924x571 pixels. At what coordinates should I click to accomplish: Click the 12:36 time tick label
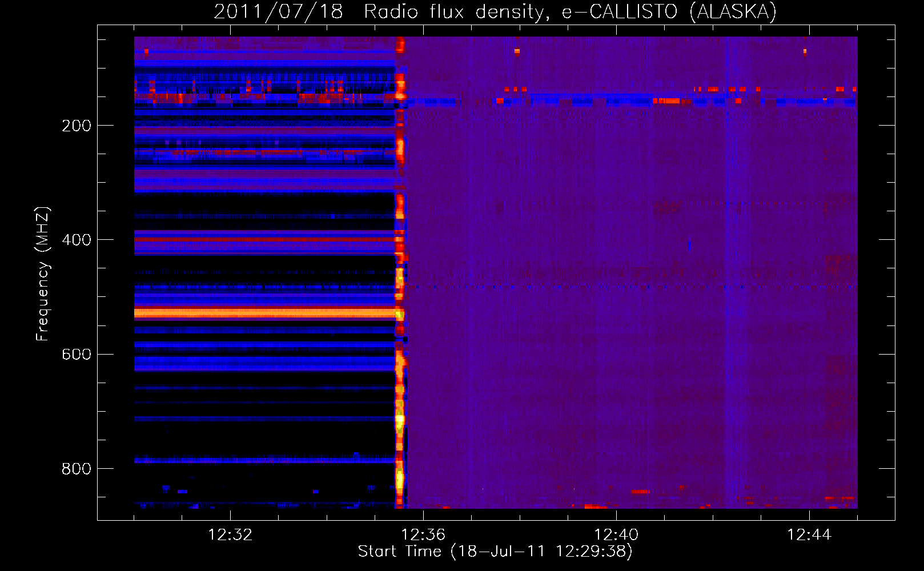click(423, 535)
